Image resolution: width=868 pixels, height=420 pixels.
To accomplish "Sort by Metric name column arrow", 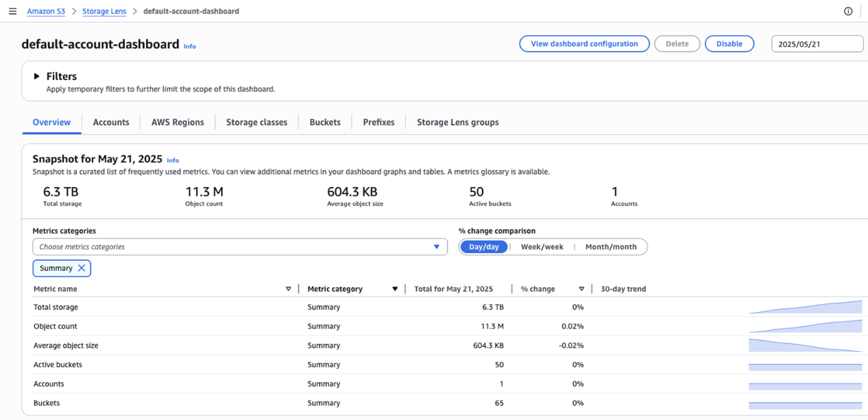I will point(288,289).
